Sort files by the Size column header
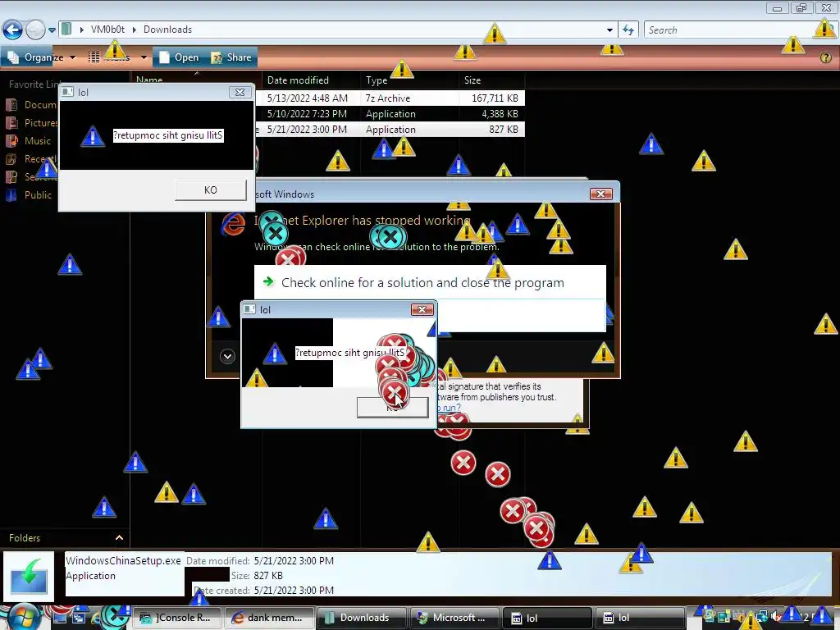 [x=491, y=80]
